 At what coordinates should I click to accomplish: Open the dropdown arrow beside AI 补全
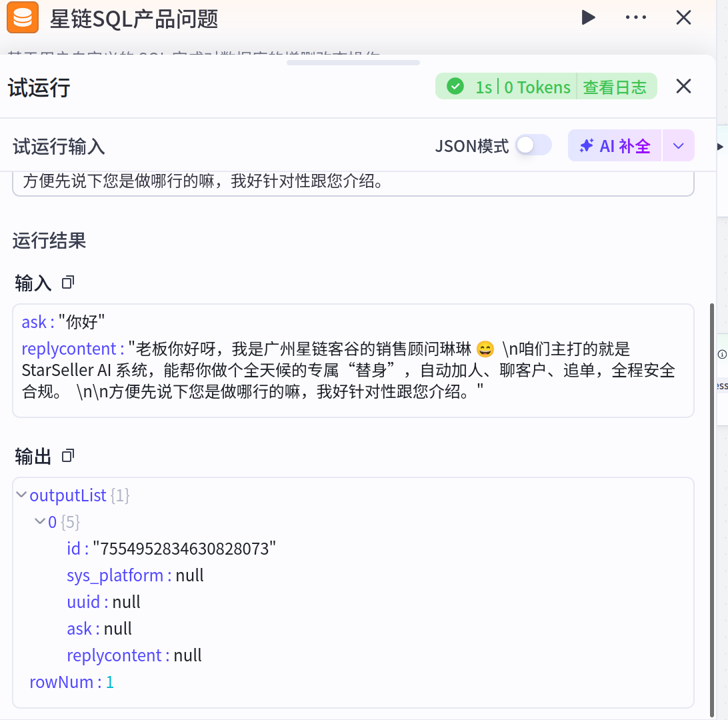pyautogui.click(x=678, y=146)
